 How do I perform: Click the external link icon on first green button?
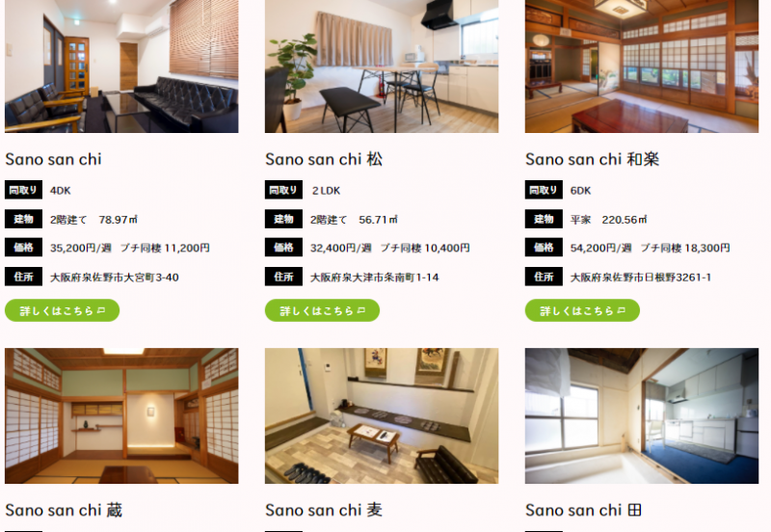(x=101, y=310)
